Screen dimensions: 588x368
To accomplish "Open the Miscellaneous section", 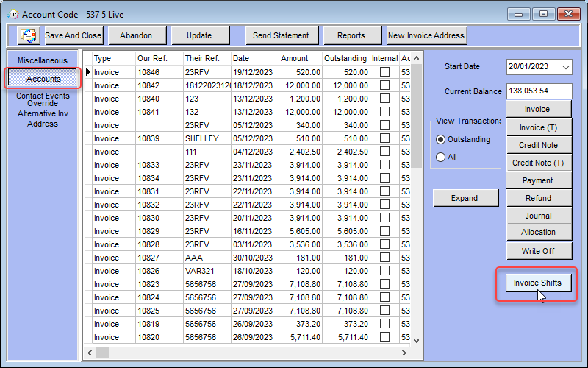I will 43,60.
